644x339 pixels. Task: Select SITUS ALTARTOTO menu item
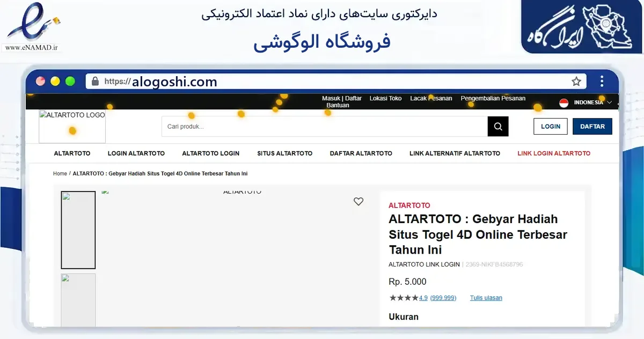[284, 153]
